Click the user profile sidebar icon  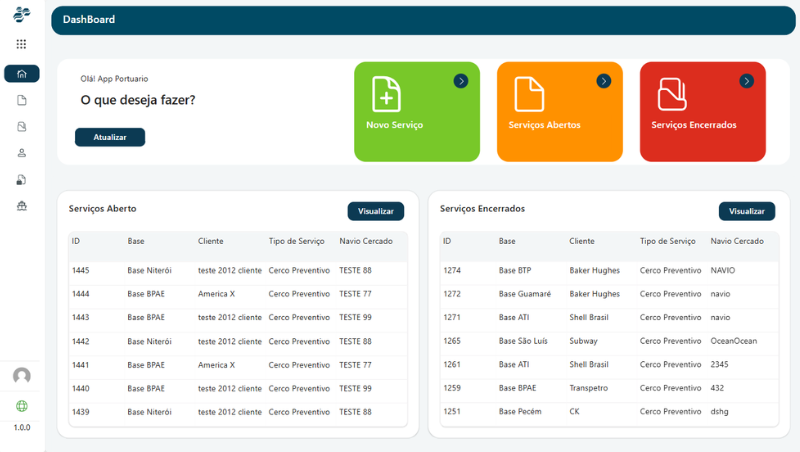point(21,153)
